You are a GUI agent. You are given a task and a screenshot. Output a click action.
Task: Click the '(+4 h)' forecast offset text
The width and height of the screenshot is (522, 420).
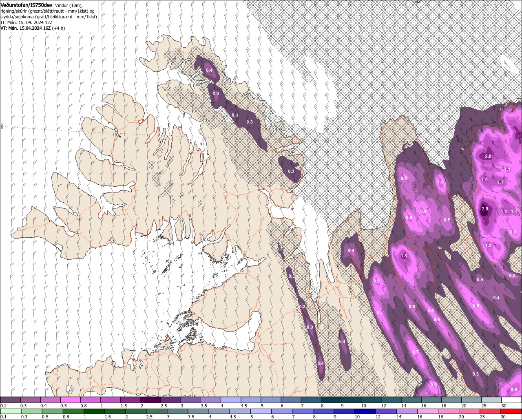[59, 28]
